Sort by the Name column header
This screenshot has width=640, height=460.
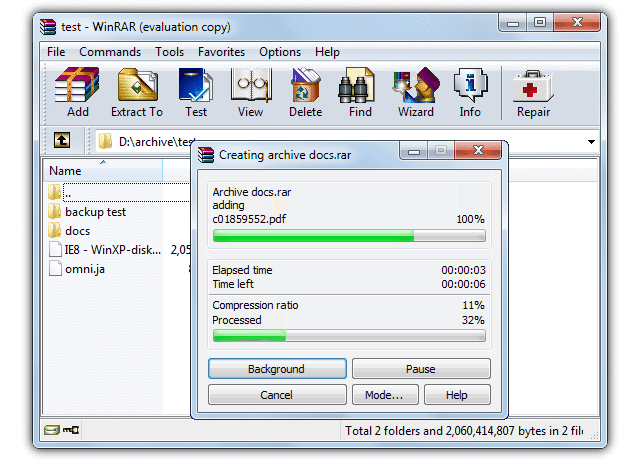[103, 171]
